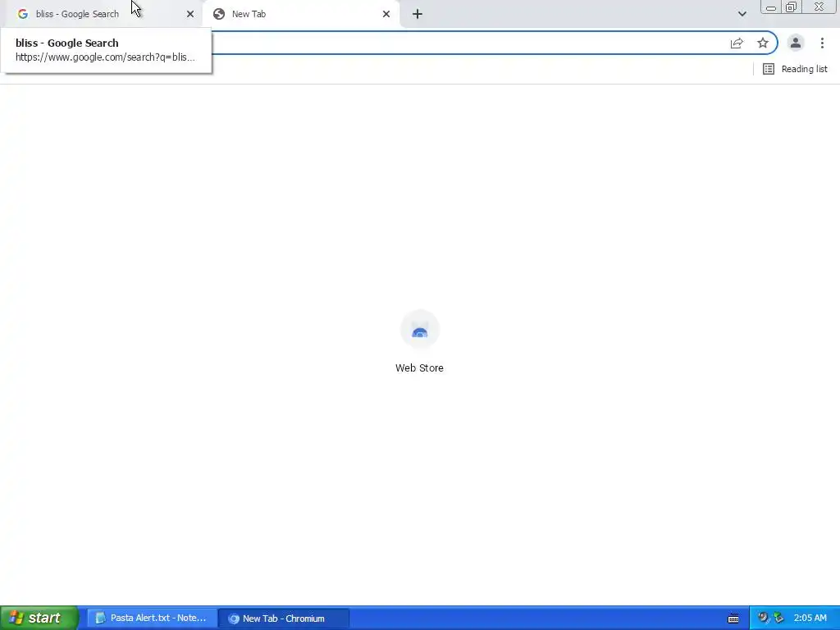Click the share this page icon
Screen dimensions: 840x630
click(x=737, y=43)
